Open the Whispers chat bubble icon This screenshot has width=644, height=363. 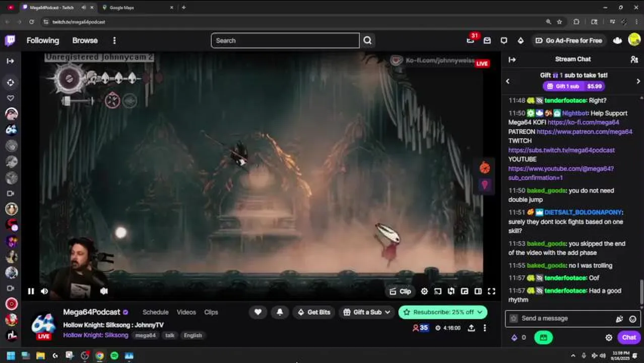click(504, 40)
